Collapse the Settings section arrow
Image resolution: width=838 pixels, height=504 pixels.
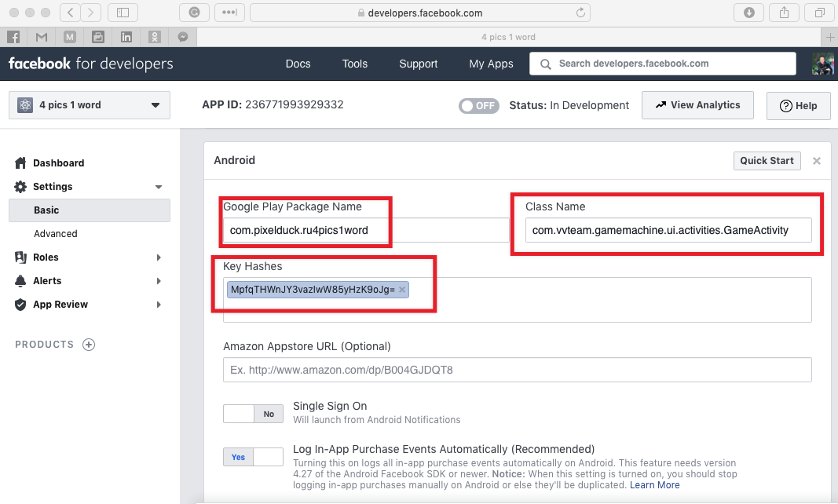pyautogui.click(x=159, y=187)
